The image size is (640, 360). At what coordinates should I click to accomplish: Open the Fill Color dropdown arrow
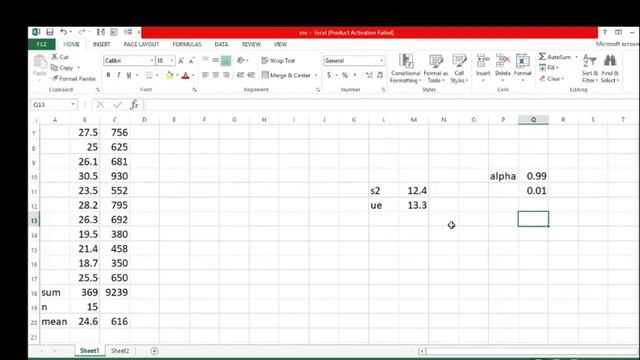pyautogui.click(x=177, y=75)
